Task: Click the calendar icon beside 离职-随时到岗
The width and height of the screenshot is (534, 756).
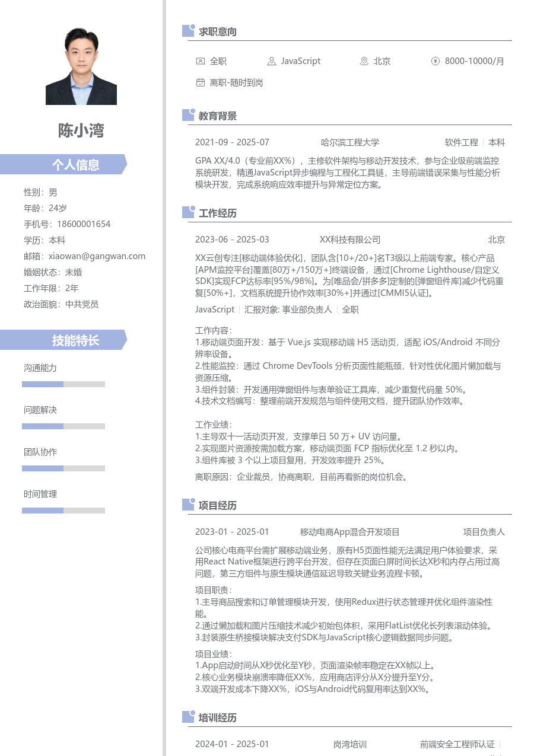Action: [200, 82]
